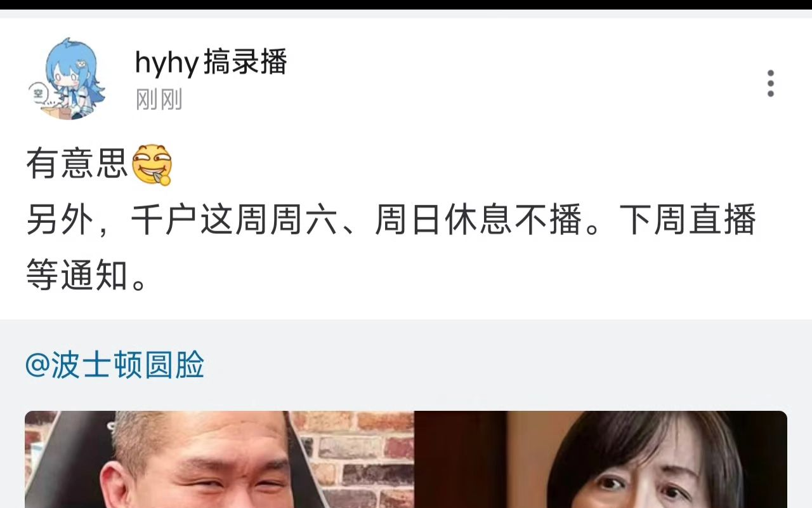Tap the black status bar at top
The height and width of the screenshot is (508, 812).
[406, 4]
